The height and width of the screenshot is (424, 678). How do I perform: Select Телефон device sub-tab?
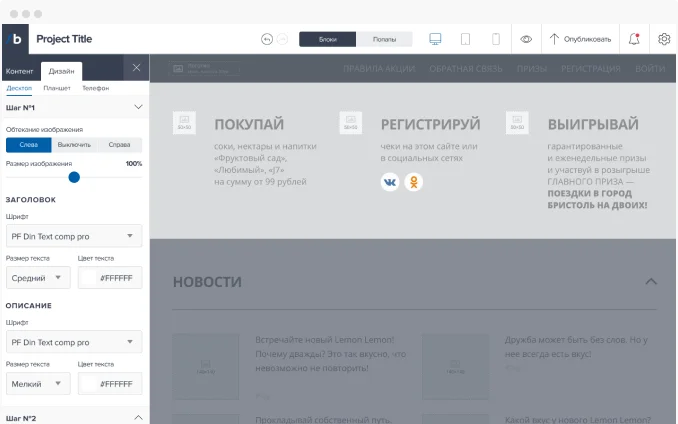(x=96, y=88)
